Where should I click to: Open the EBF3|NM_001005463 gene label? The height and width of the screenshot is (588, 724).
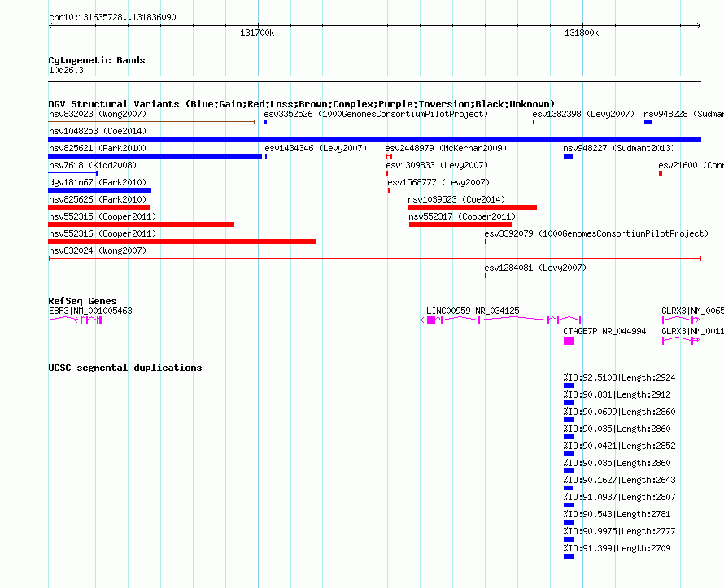click(90, 311)
